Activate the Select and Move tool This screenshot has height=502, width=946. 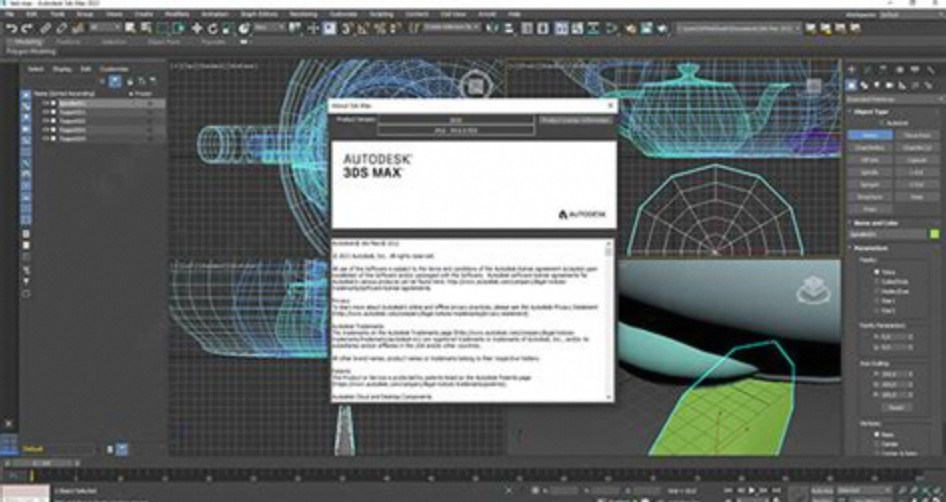coord(197,28)
